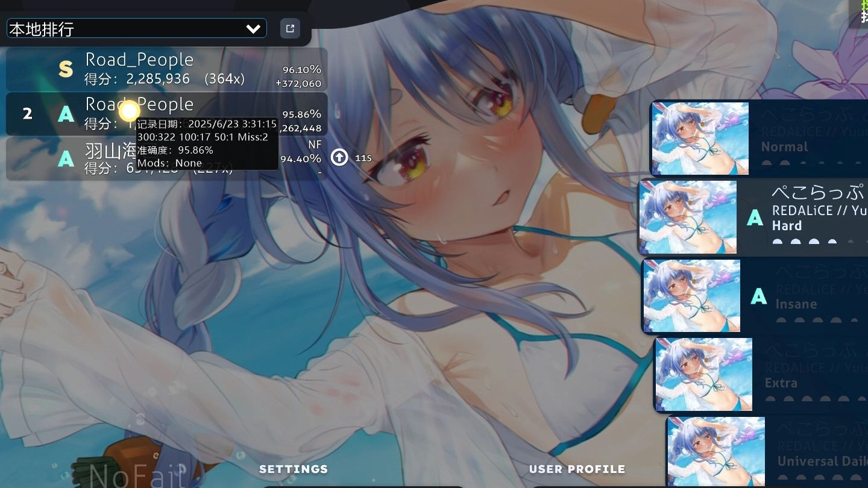Image resolution: width=868 pixels, height=488 pixels.
Task: Click the upload arrow icon next to 11s
Action: pyautogui.click(x=339, y=158)
